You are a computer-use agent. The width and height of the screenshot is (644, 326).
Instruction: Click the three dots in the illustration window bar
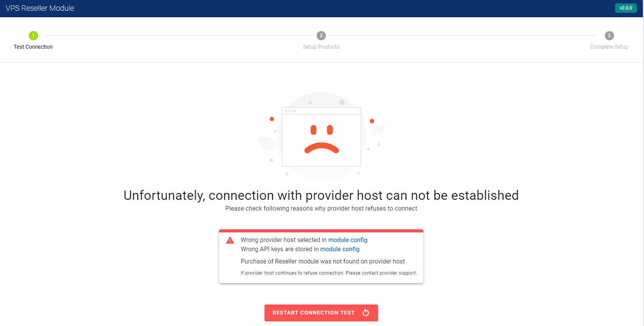pyautogui.click(x=290, y=111)
